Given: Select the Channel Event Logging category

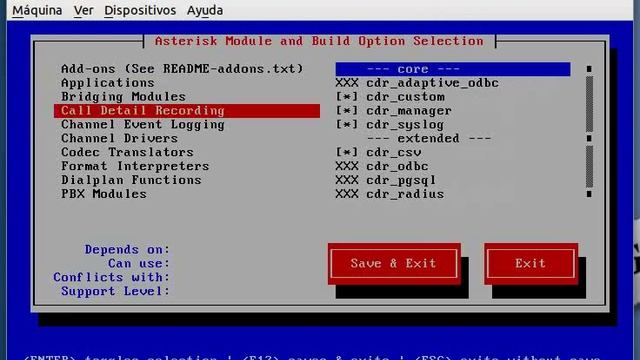Looking at the screenshot, I should pyautogui.click(x=143, y=124).
